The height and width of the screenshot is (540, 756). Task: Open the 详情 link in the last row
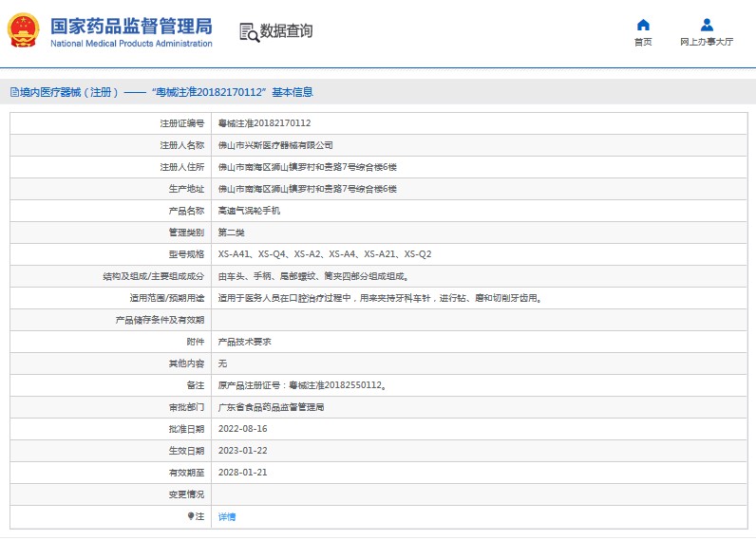pos(227,516)
